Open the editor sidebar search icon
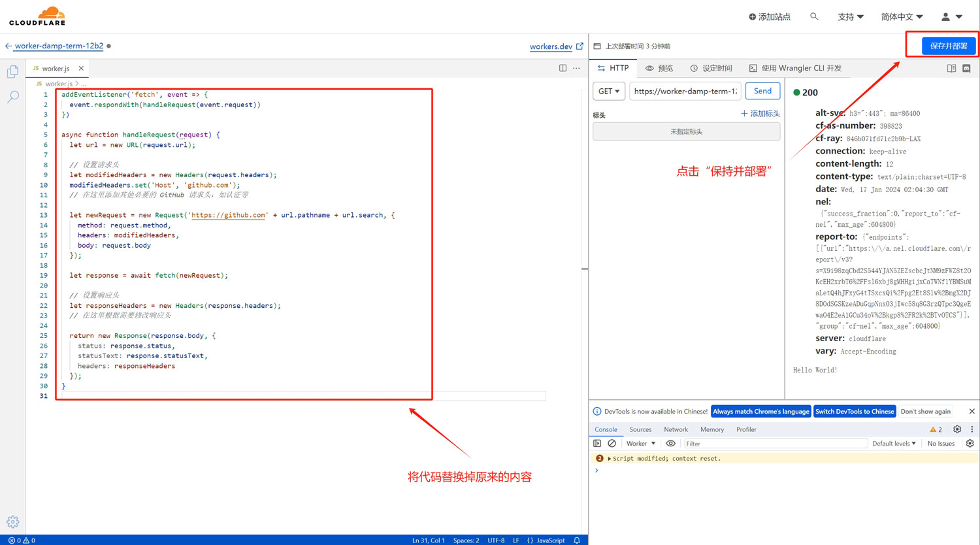 tap(12, 97)
